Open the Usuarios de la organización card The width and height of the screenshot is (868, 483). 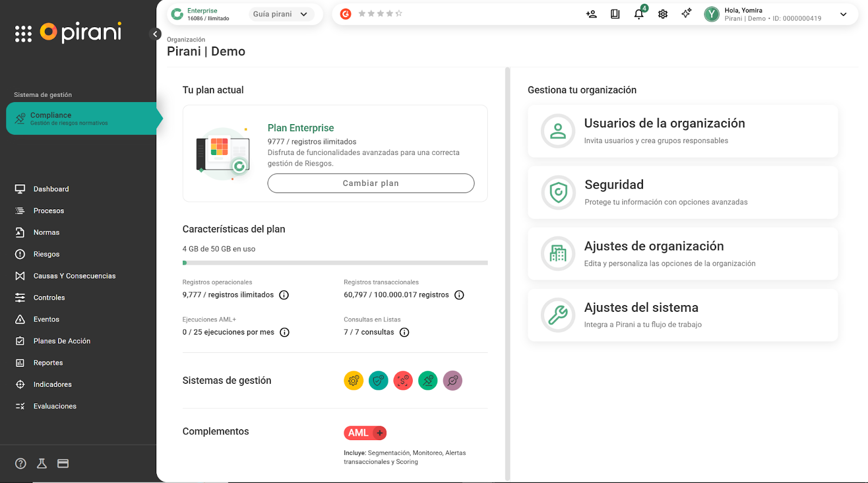tap(682, 131)
